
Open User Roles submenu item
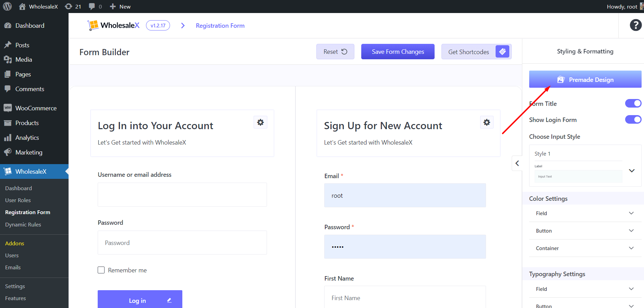18,200
